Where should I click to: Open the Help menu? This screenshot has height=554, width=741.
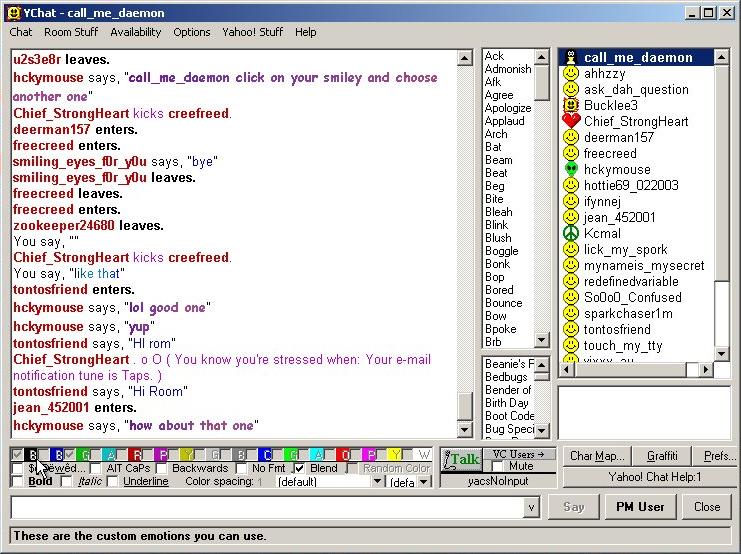(305, 32)
